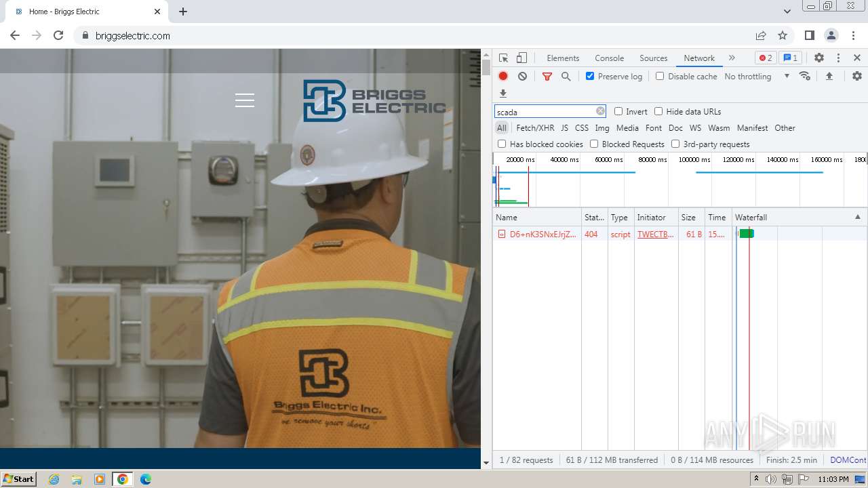Uncheck Preserve log checkbox
Image resolution: width=868 pixels, height=488 pixels.
[590, 76]
